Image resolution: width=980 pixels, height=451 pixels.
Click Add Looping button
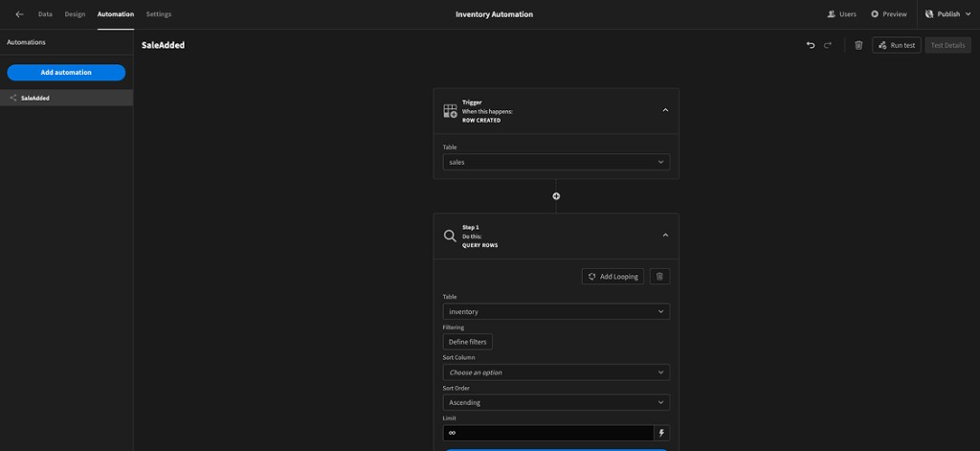[x=612, y=277]
